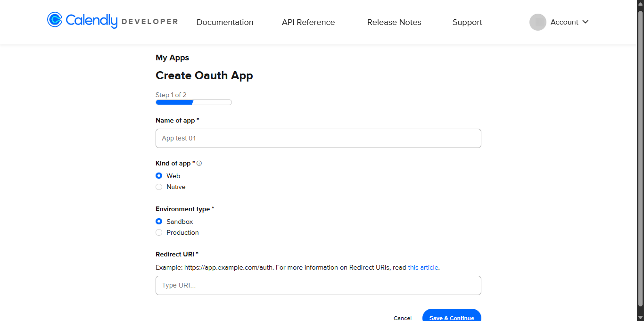644x321 pixels.
Task: Return to My Apps
Action: click(172, 58)
